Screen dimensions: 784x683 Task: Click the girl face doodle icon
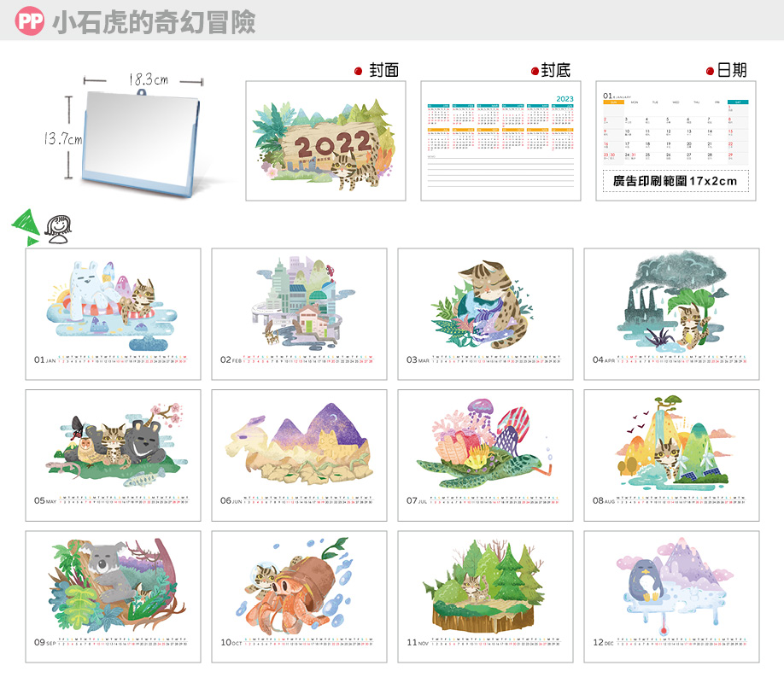[x=58, y=229]
